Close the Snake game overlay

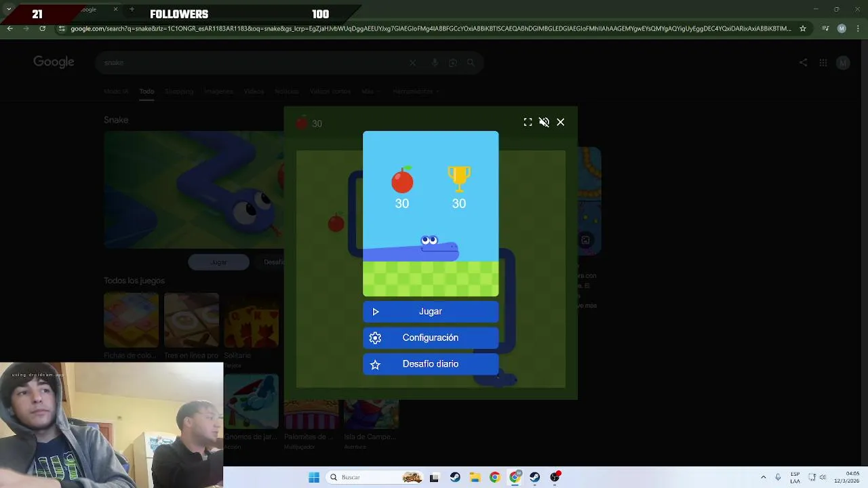coord(560,122)
